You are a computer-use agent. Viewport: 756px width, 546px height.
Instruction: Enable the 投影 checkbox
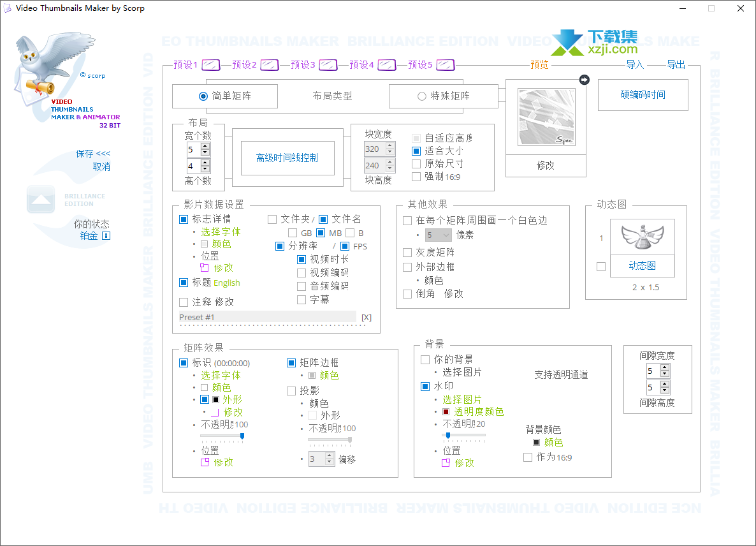tap(291, 391)
